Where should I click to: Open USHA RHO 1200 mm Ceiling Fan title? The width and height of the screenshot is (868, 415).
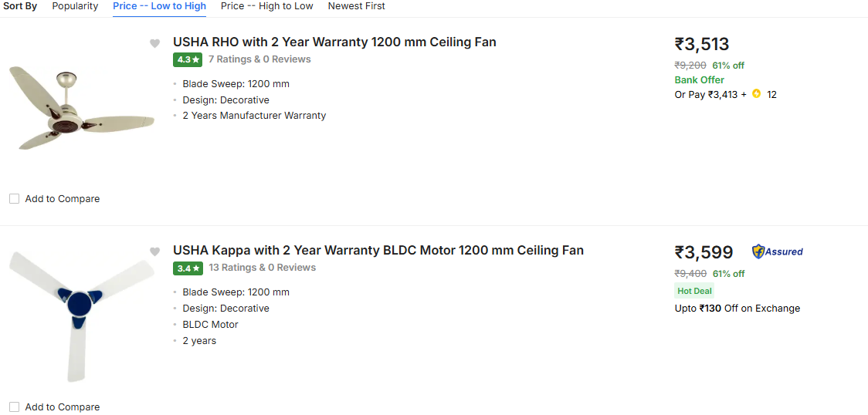(334, 42)
